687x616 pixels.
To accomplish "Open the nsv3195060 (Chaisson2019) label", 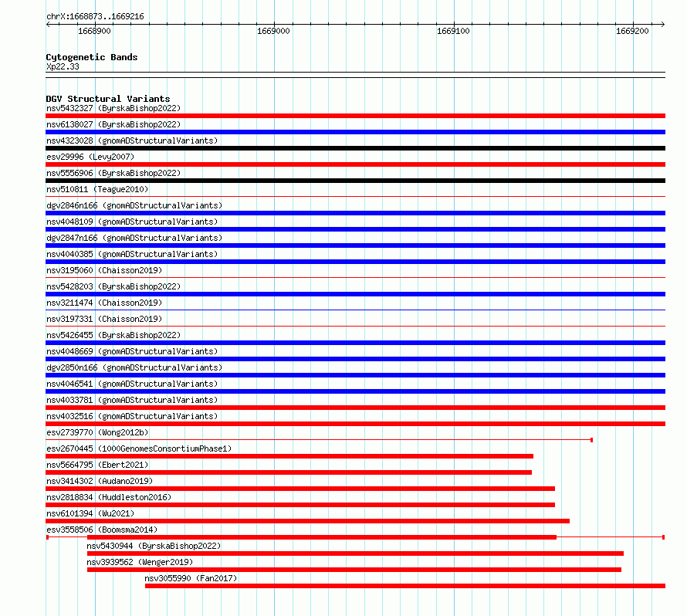I will click(104, 270).
